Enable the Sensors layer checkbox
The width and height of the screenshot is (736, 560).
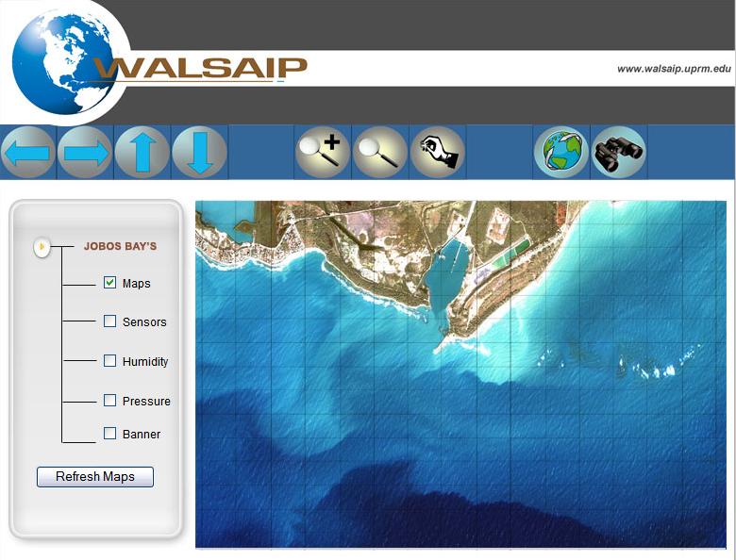pyautogui.click(x=109, y=321)
